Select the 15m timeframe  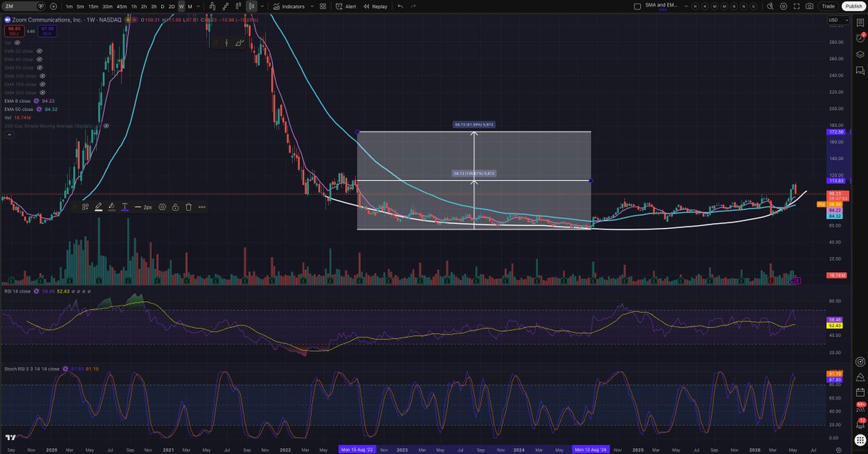click(93, 7)
